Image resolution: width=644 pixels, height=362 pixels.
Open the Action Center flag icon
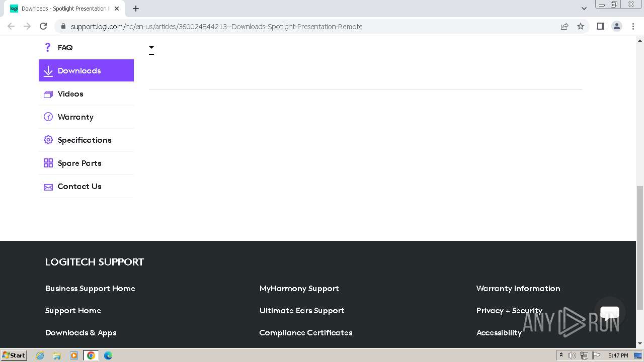click(596, 355)
